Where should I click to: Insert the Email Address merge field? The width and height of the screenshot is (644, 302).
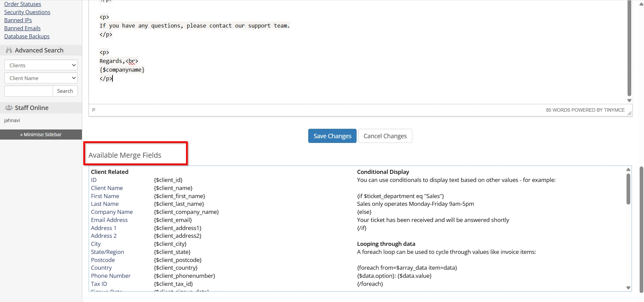tap(109, 220)
